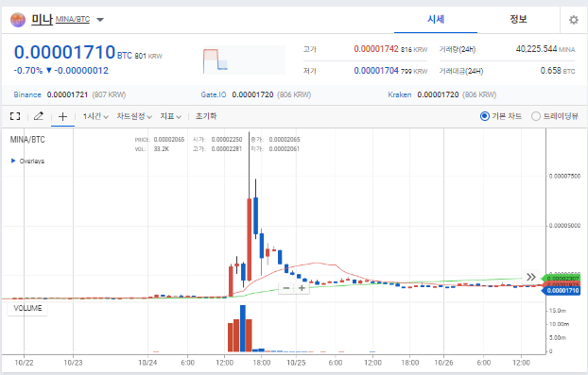
Task: Click the current price 0.00001710 BTC
Action: 73,52
